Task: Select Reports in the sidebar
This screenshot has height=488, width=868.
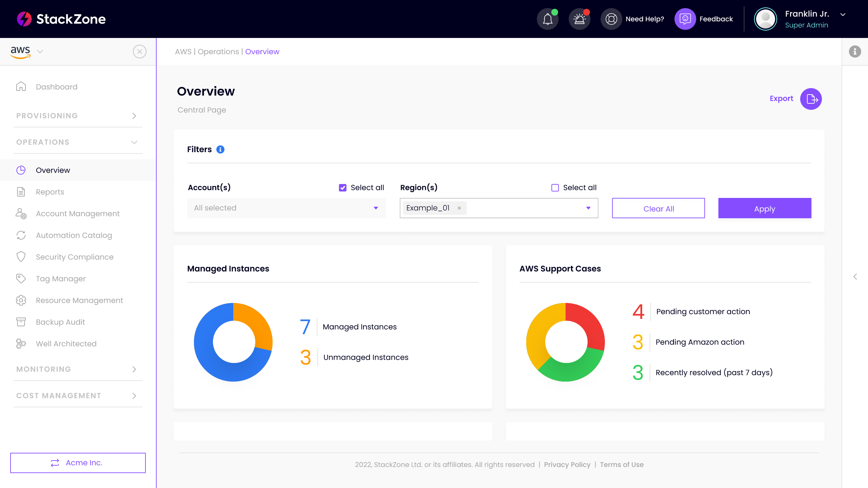Action: pos(78,192)
